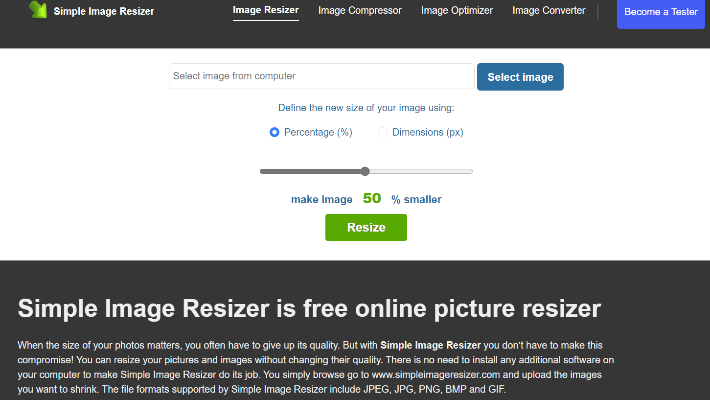This screenshot has height=400, width=710.
Task: Select the Percentage (%) radio option
Action: click(274, 132)
